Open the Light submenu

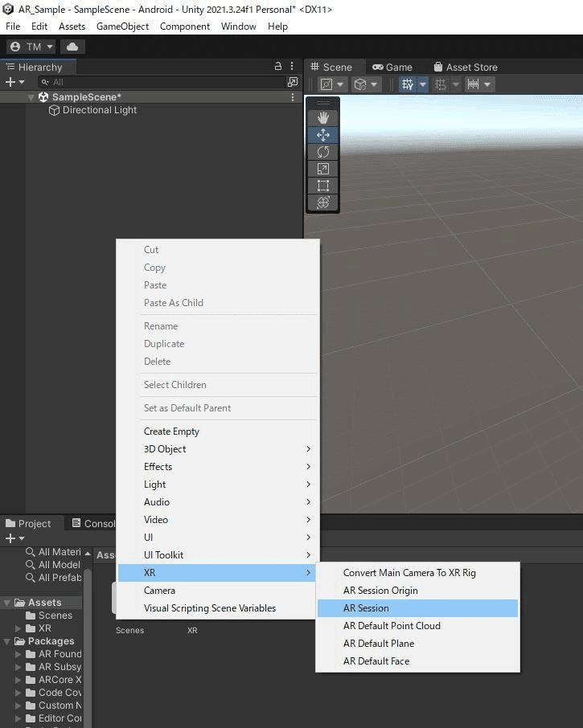tap(217, 485)
